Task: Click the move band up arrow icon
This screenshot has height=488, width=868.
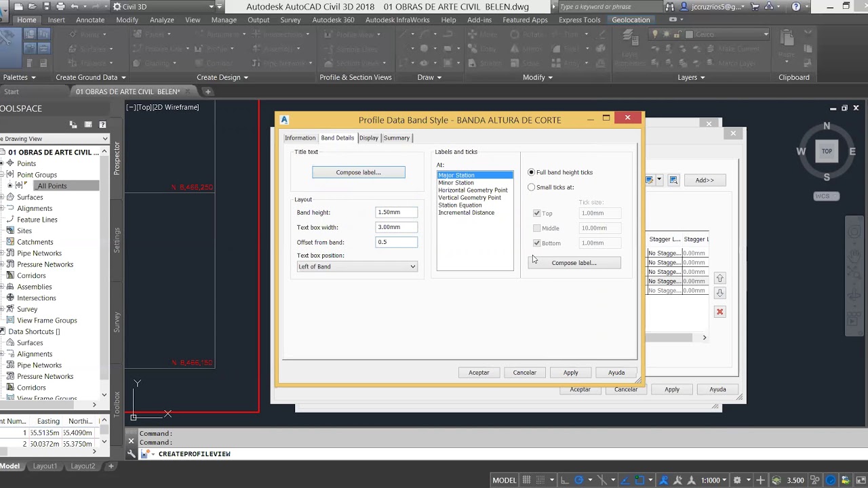Action: pyautogui.click(x=720, y=279)
